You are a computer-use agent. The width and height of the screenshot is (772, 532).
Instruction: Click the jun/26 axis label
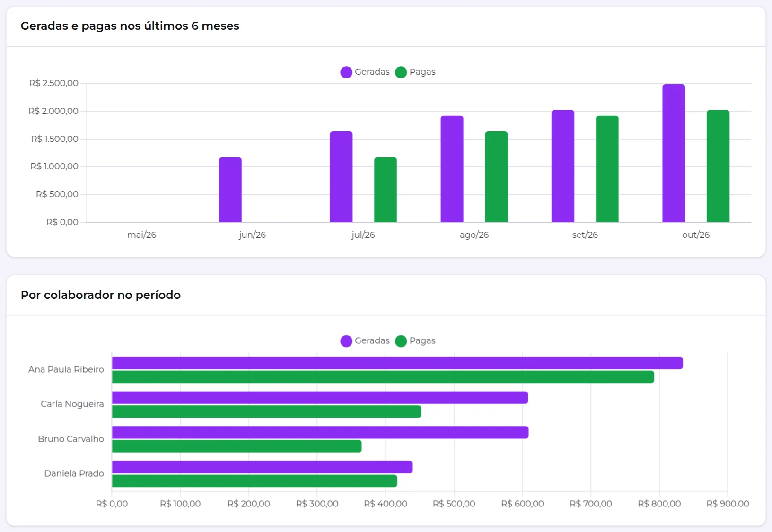(x=253, y=235)
